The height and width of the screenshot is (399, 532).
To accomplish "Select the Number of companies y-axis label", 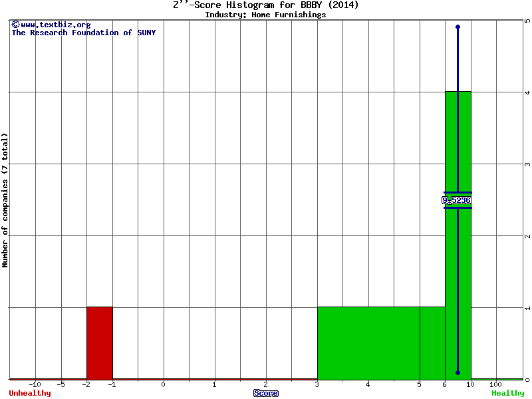I will click(x=5, y=199).
